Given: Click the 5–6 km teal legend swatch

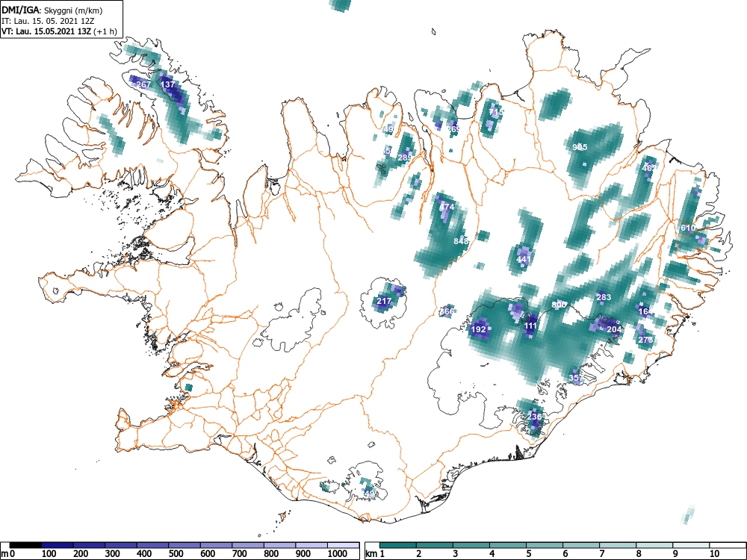Looking at the screenshot, I should click(545, 545).
